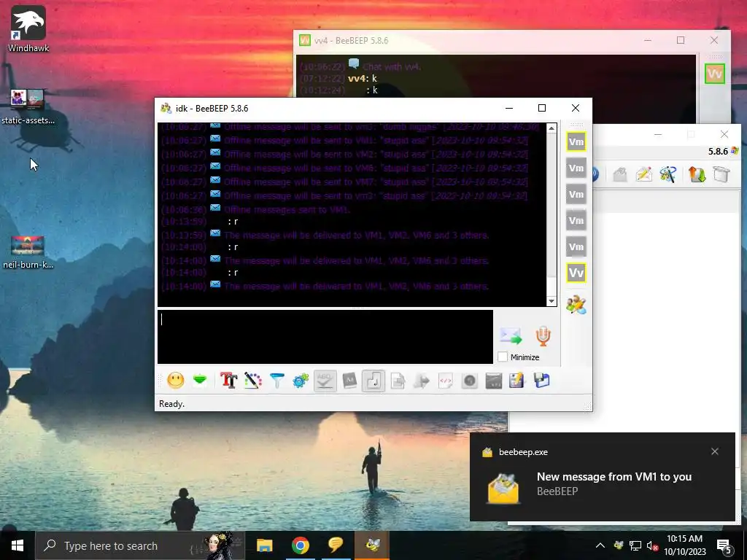
Task: Click 'vv4: k' message in vv4 window
Action: (x=363, y=78)
